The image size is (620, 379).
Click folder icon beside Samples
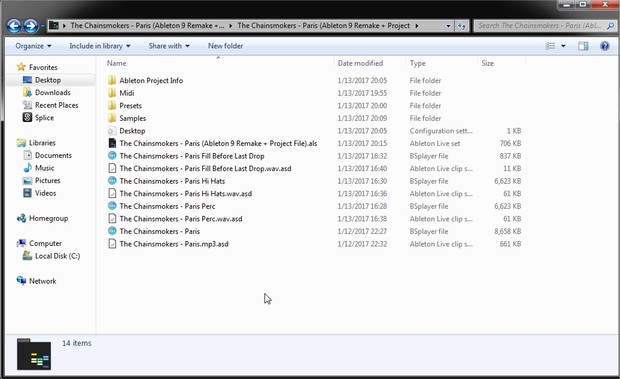click(112, 118)
